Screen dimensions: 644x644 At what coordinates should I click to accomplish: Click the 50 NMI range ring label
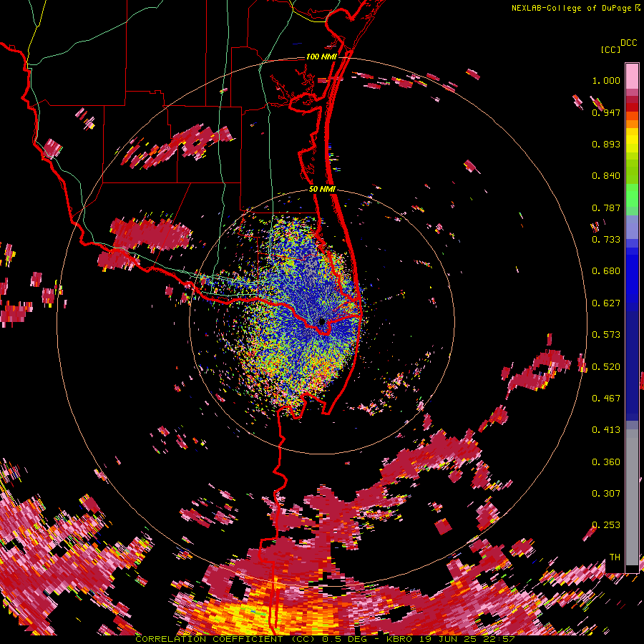(x=322, y=190)
